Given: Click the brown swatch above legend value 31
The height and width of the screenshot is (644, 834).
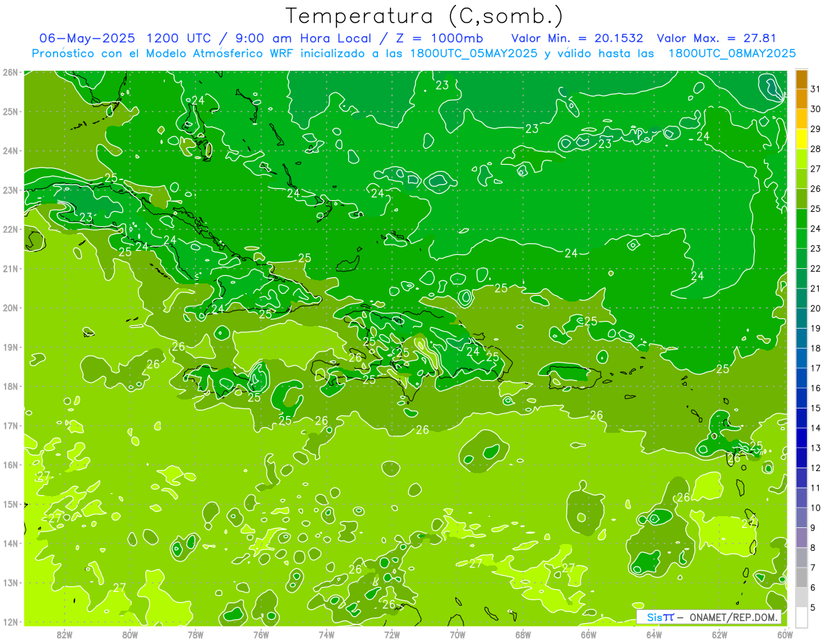Looking at the screenshot, I should tap(801, 79).
